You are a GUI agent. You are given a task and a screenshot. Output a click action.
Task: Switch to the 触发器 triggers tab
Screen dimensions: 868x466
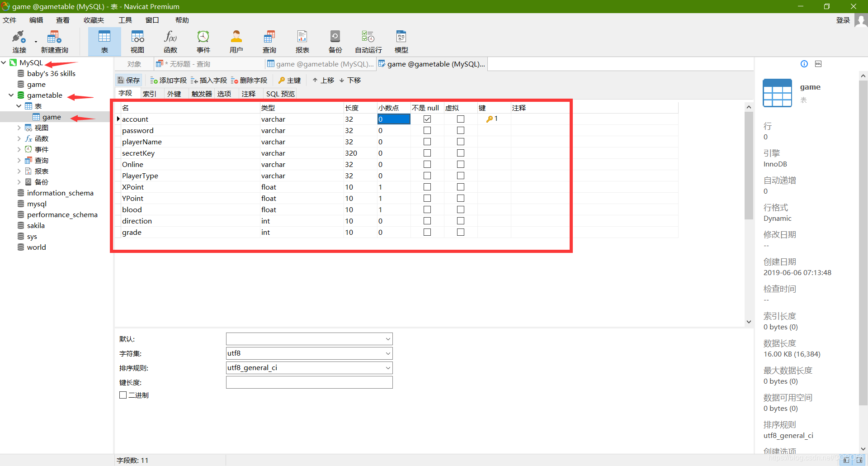pyautogui.click(x=202, y=94)
